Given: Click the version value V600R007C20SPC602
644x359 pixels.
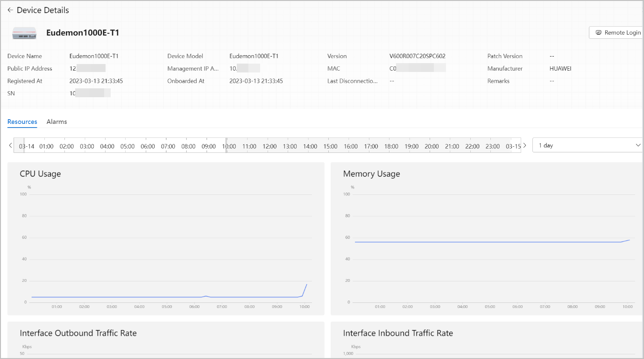Looking at the screenshot, I should click(x=418, y=56).
